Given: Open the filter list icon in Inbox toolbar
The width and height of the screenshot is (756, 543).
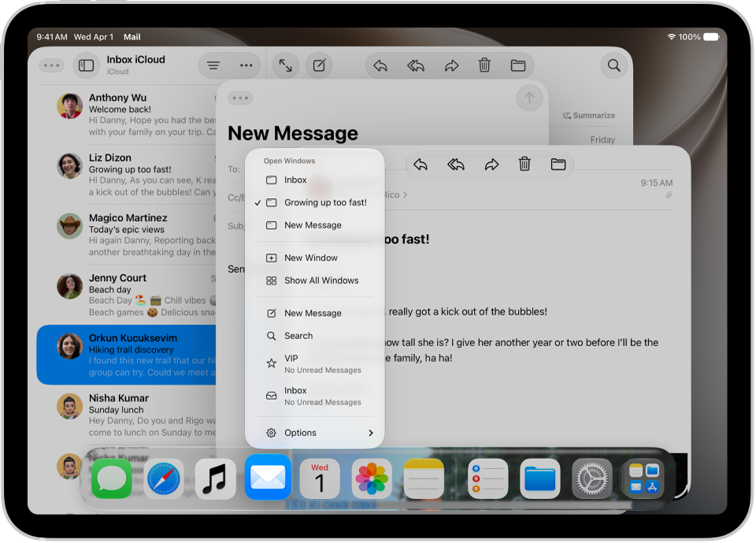Looking at the screenshot, I should click(x=213, y=65).
